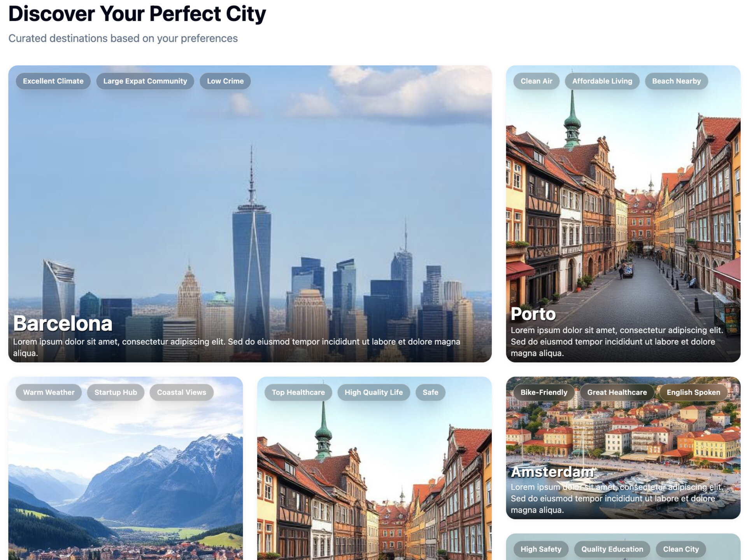
Task: Select the Affordable Living tag
Action: (602, 81)
